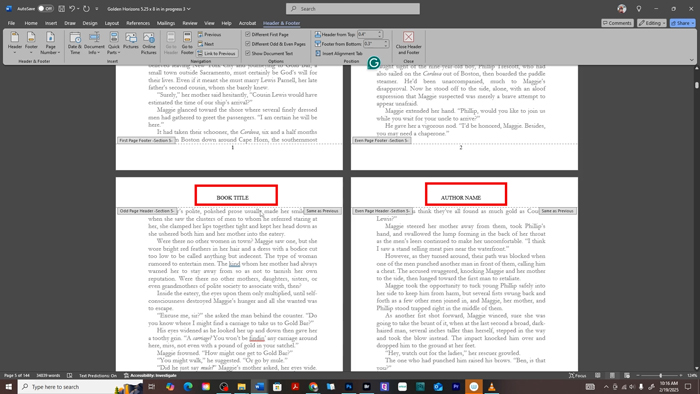This screenshot has width=700, height=394.
Task: Save the document with the save icon
Action: point(62,8)
